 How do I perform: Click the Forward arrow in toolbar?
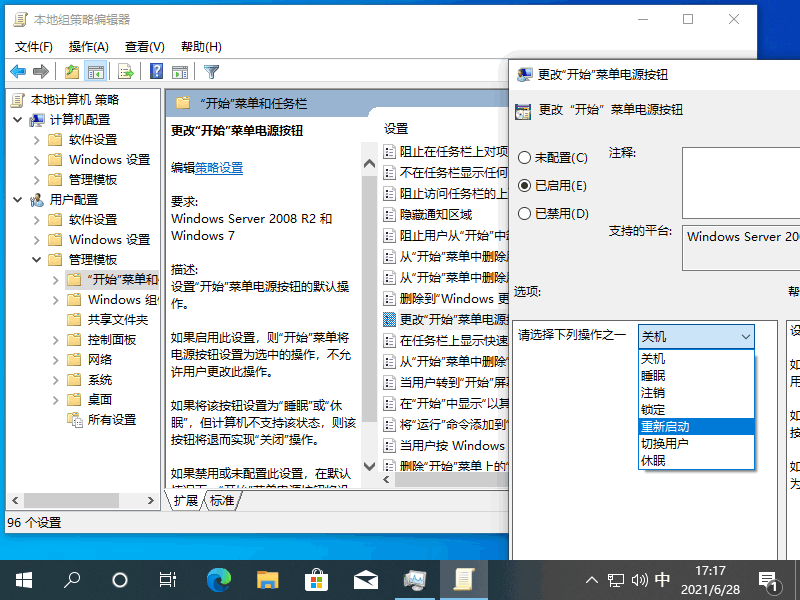coord(41,71)
